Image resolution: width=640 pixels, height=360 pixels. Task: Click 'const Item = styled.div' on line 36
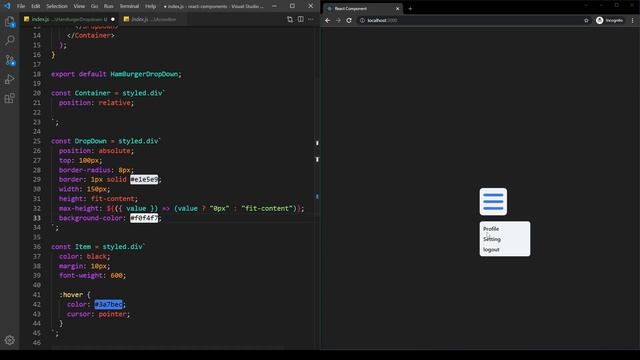[98, 247]
